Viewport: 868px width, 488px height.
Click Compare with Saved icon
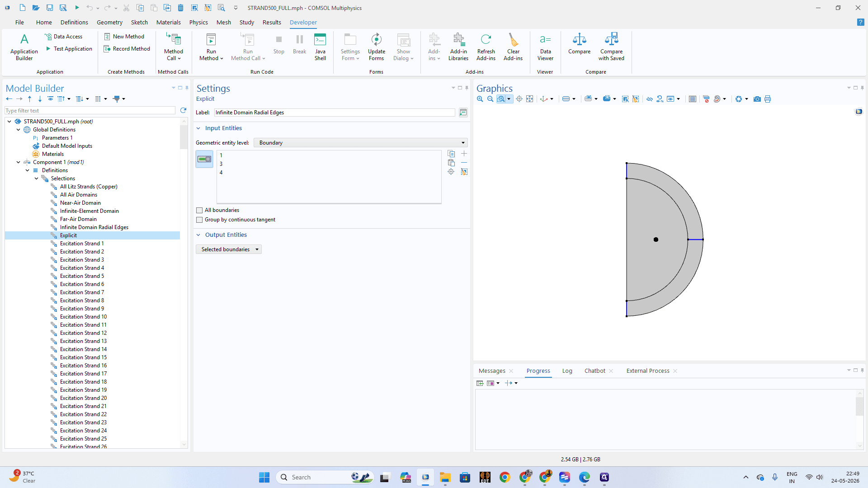tap(611, 40)
